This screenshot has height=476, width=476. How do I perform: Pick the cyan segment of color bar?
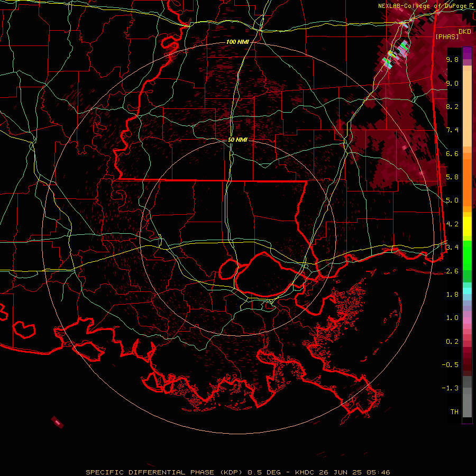pyautogui.click(x=467, y=291)
